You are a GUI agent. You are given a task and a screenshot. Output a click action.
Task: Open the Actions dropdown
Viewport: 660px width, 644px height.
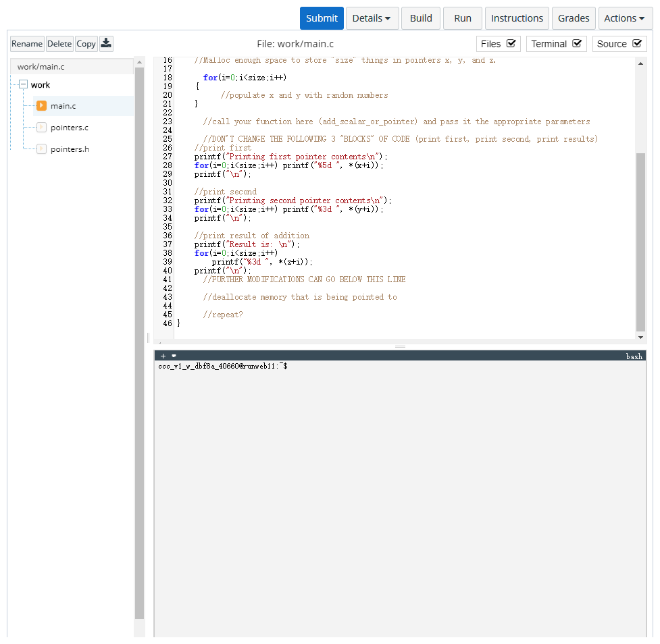tap(625, 18)
